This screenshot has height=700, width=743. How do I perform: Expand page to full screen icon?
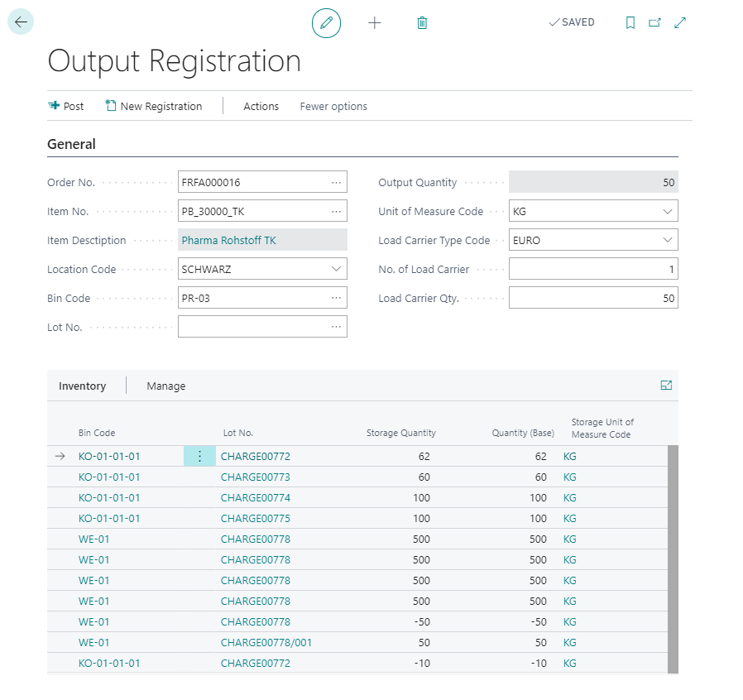(680, 22)
